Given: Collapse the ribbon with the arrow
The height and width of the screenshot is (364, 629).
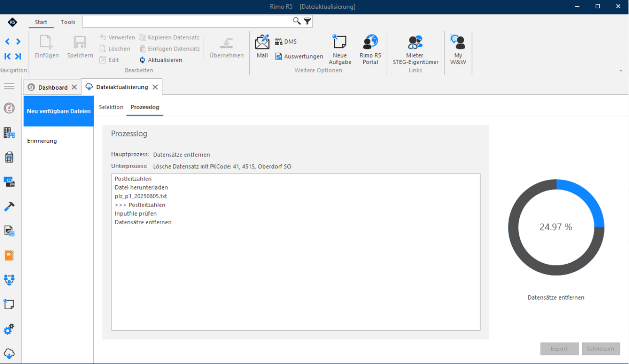Looking at the screenshot, I should click(x=620, y=71).
